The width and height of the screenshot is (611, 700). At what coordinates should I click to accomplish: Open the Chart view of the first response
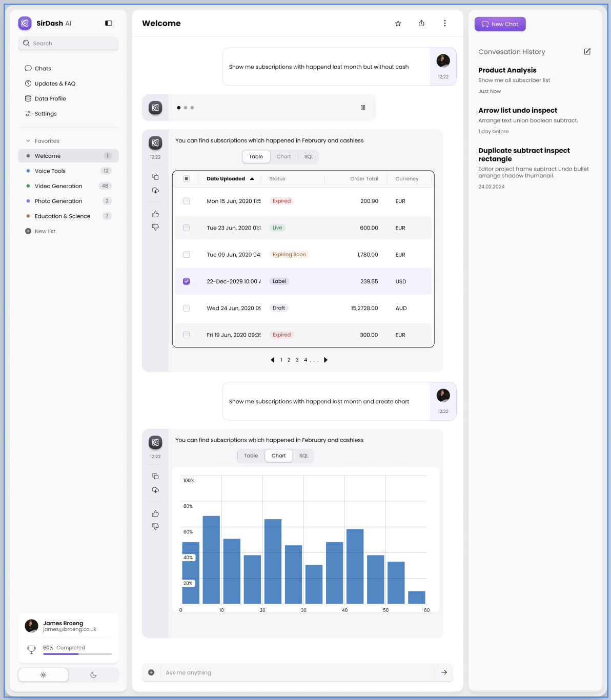click(283, 156)
